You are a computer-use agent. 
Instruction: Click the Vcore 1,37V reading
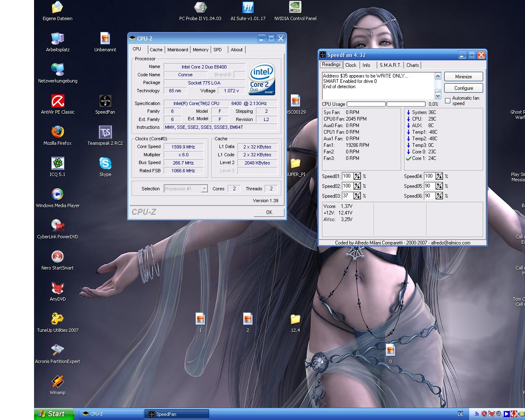point(338,206)
